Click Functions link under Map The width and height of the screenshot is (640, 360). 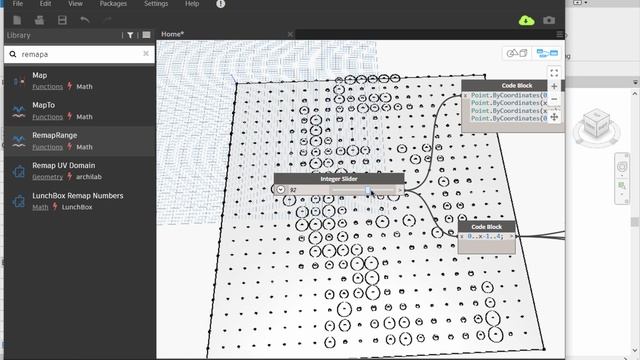[47, 87]
